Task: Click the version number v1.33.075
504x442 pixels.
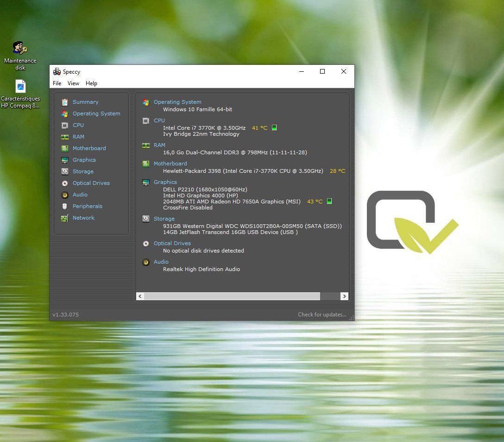Action: click(x=66, y=315)
